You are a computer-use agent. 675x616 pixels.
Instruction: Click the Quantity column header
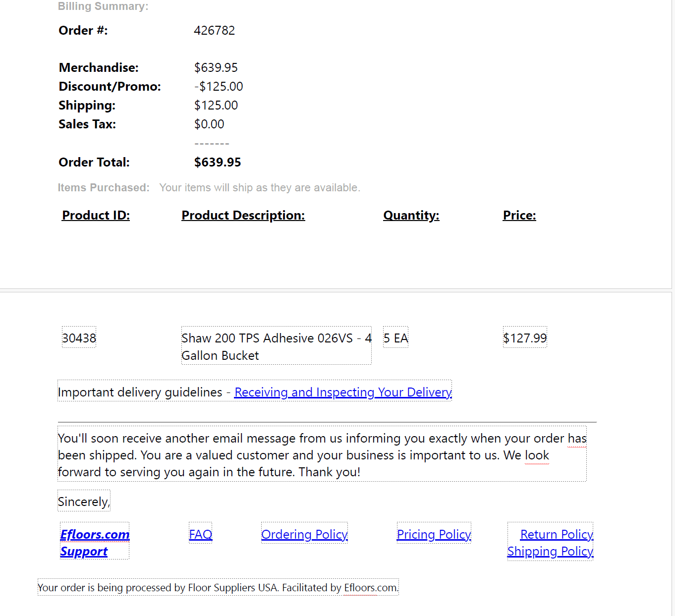tap(411, 215)
